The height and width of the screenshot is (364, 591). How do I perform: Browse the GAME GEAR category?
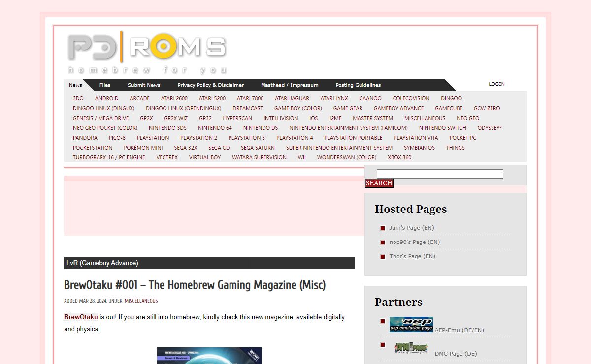pyautogui.click(x=348, y=108)
